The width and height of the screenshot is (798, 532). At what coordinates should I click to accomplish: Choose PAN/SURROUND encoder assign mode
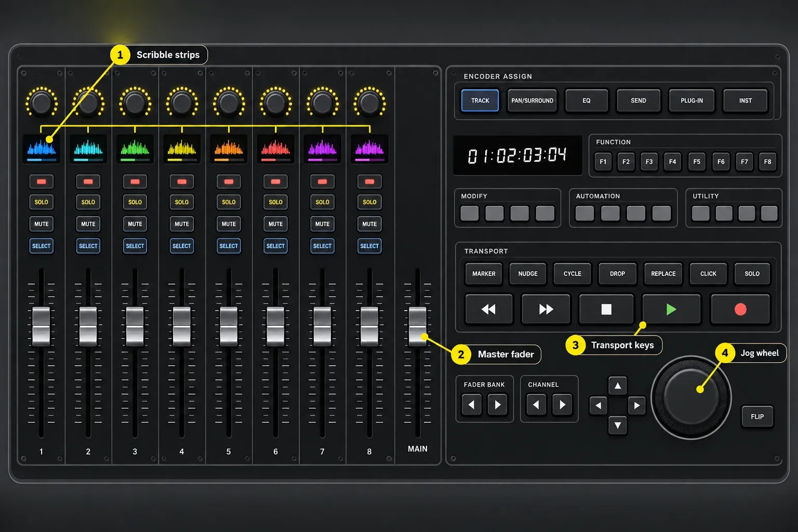(x=532, y=100)
